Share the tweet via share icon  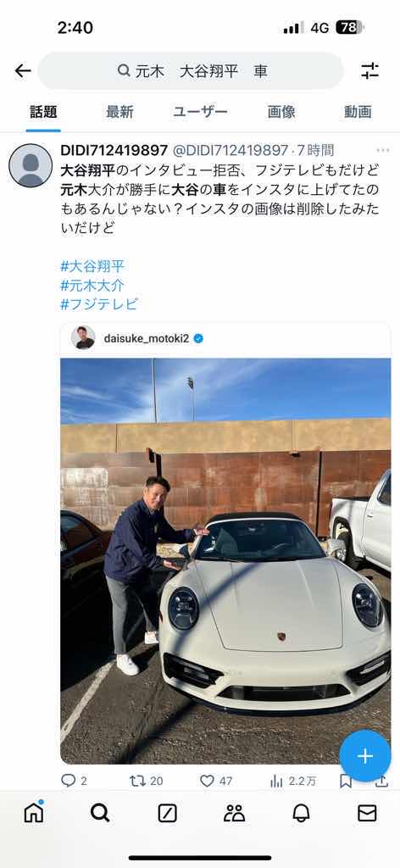point(381,781)
